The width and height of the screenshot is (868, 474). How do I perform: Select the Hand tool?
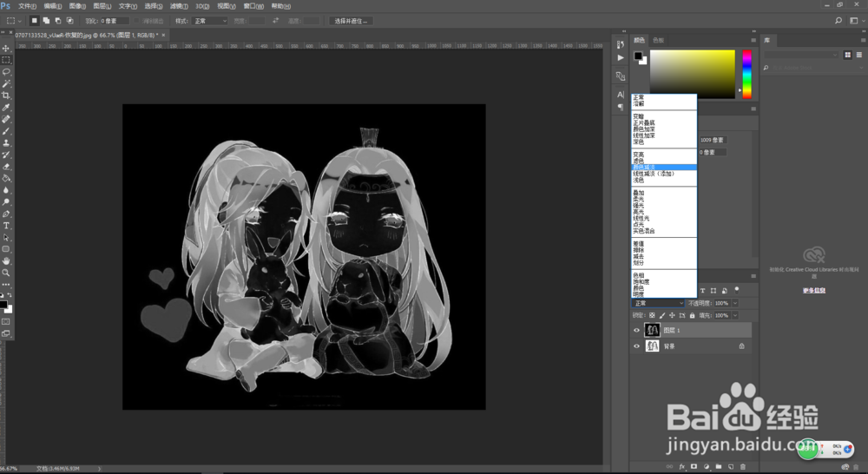pyautogui.click(x=6, y=260)
